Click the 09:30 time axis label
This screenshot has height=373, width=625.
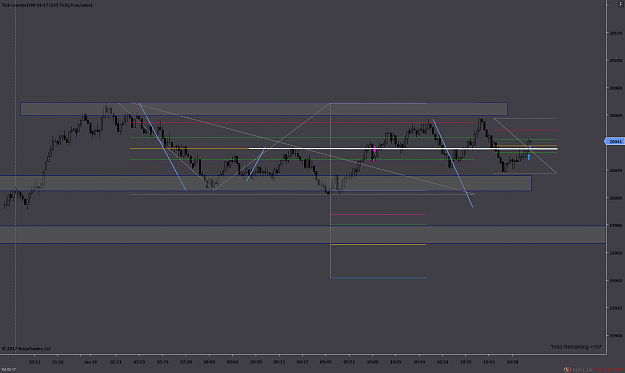[256, 362]
